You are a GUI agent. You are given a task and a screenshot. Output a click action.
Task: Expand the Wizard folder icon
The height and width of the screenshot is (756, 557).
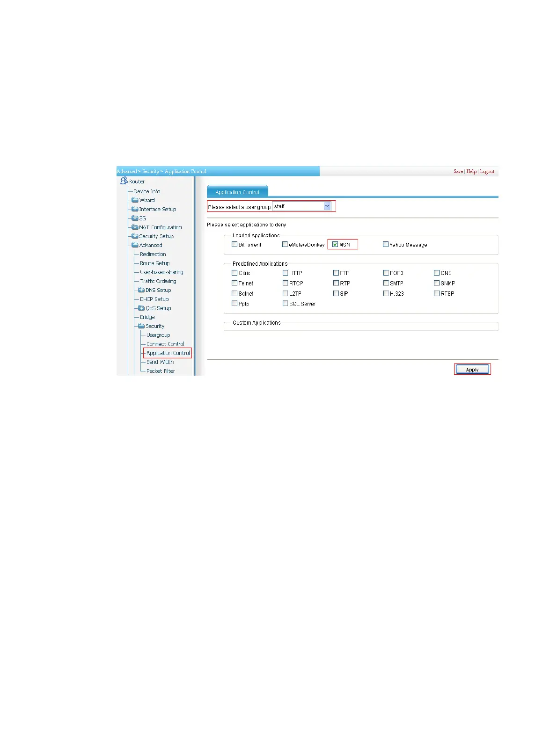(x=135, y=200)
